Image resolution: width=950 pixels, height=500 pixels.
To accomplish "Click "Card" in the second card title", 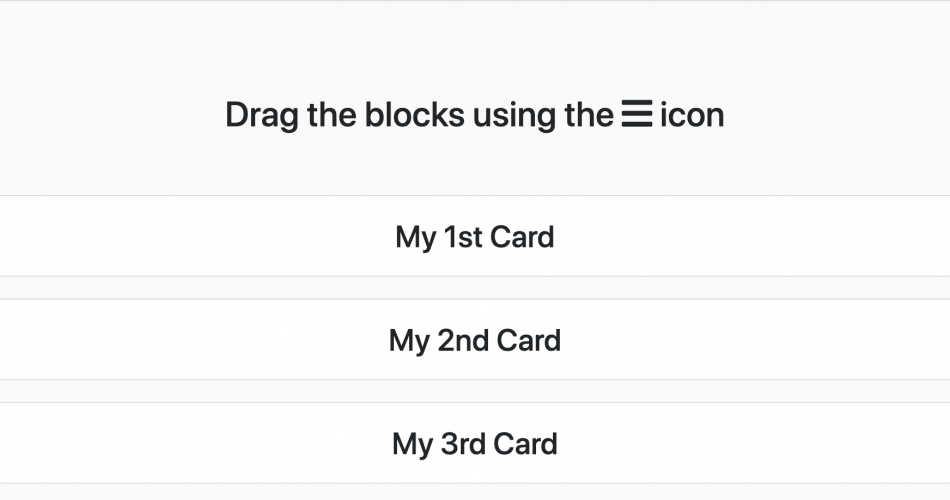I will click(529, 340).
